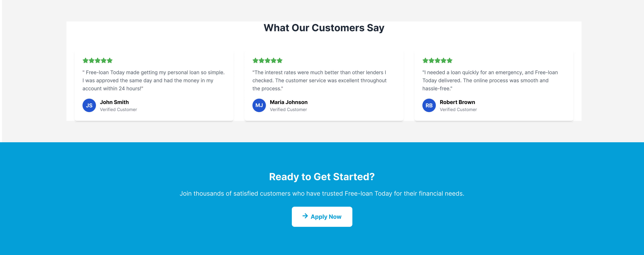Click the JS avatar circle

coord(89,106)
